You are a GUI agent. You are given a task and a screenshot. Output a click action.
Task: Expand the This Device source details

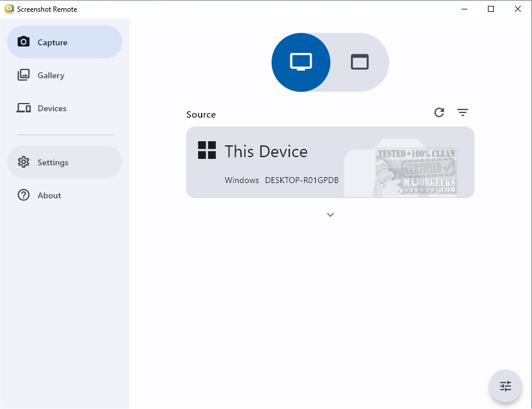click(x=330, y=215)
